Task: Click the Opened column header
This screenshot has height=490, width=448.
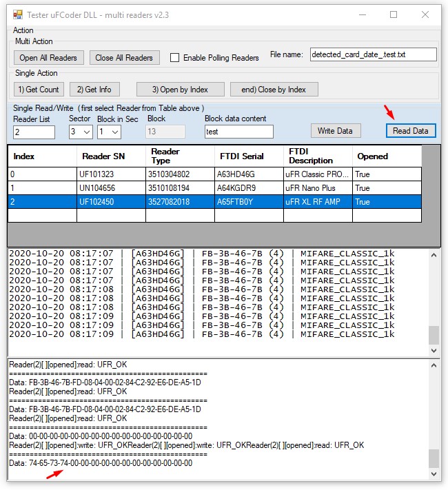Action: (x=387, y=156)
